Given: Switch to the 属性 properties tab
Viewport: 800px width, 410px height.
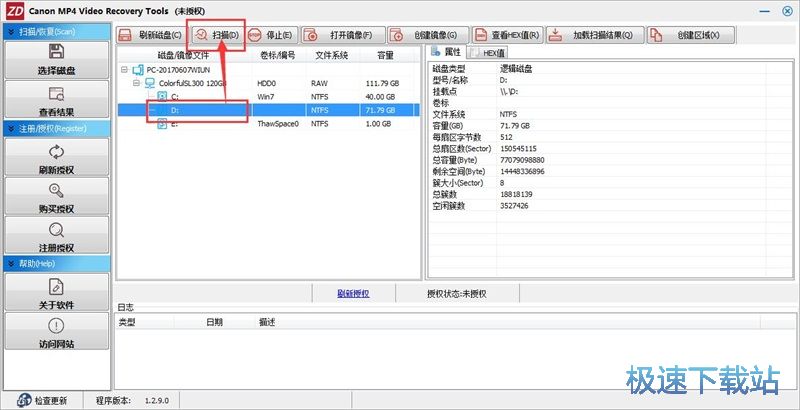Looking at the screenshot, I should (446, 52).
